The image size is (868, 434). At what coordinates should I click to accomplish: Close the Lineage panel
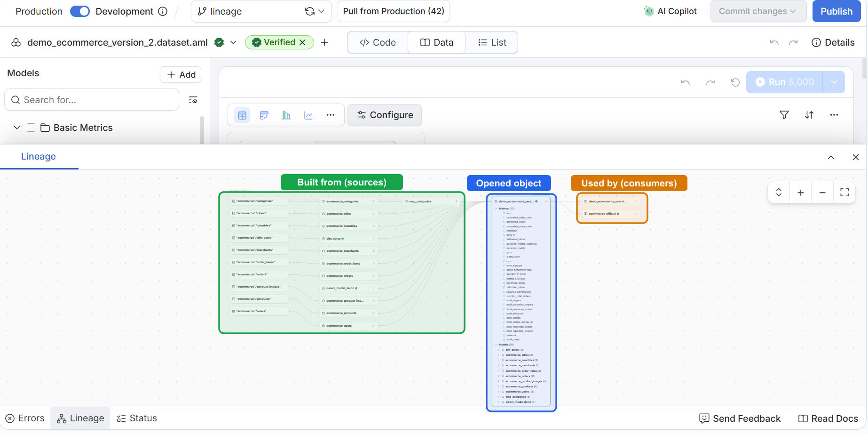tap(856, 157)
